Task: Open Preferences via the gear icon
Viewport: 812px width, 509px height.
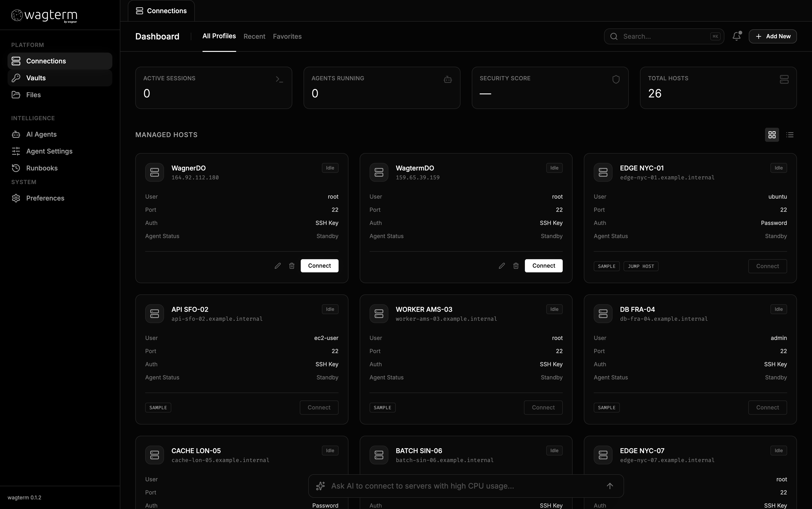Action: point(16,198)
